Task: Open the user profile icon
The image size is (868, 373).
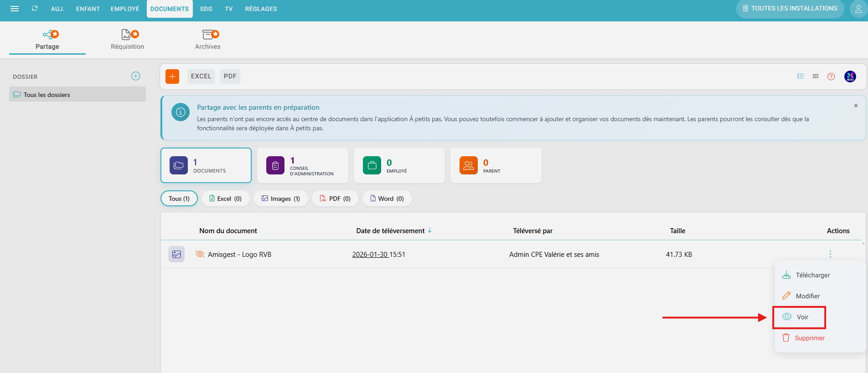Action: coord(858,9)
